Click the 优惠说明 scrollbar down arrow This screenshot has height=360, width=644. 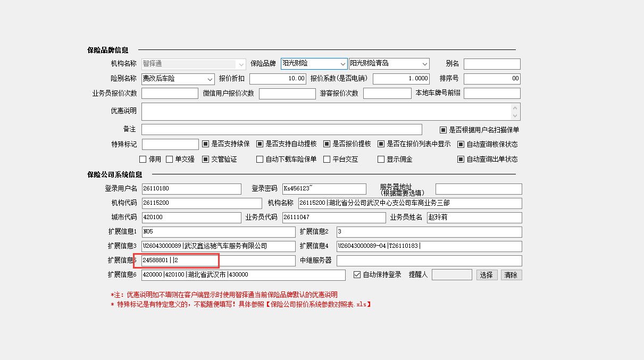[515, 116]
